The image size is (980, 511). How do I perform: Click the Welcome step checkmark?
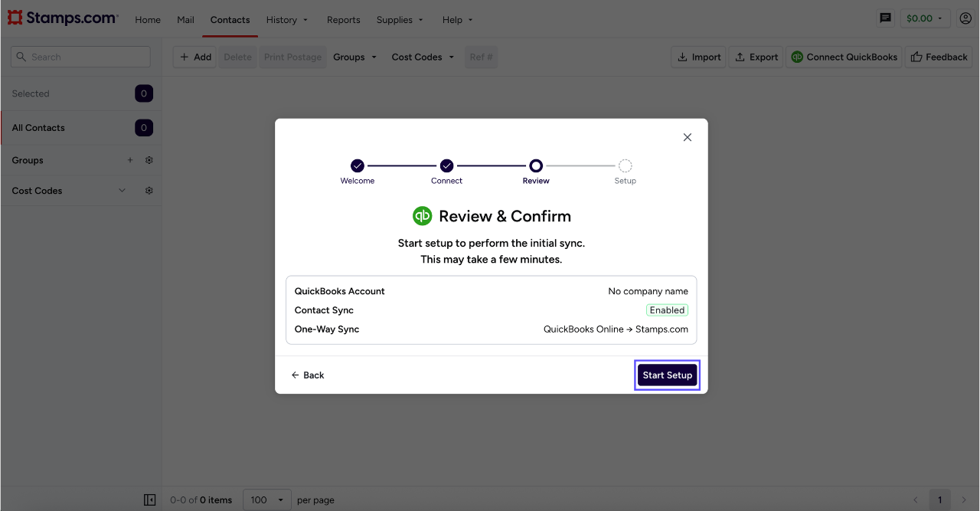pos(358,165)
